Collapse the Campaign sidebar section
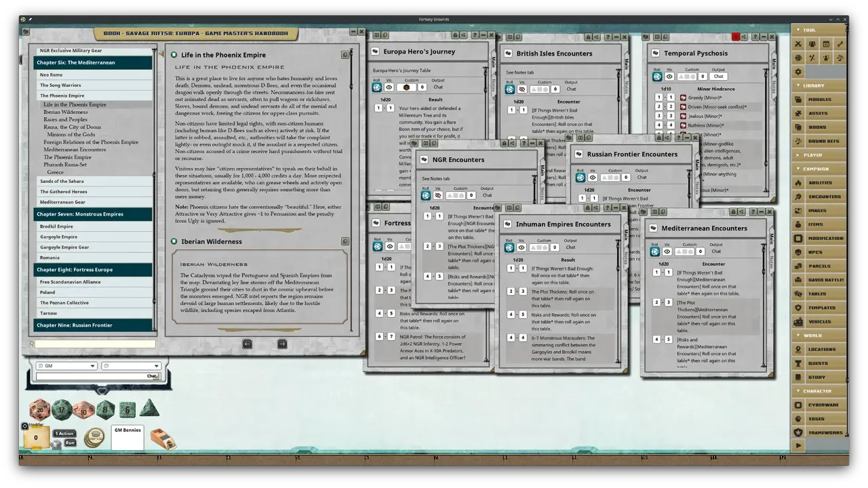Image resolution: width=868 pixels, height=488 pixels. coord(819,169)
